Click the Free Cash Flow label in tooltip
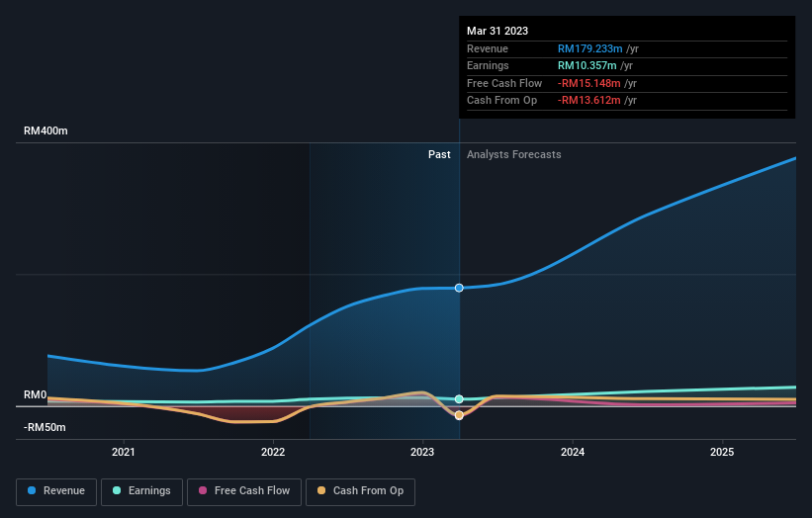This screenshot has width=812, height=518. (504, 83)
